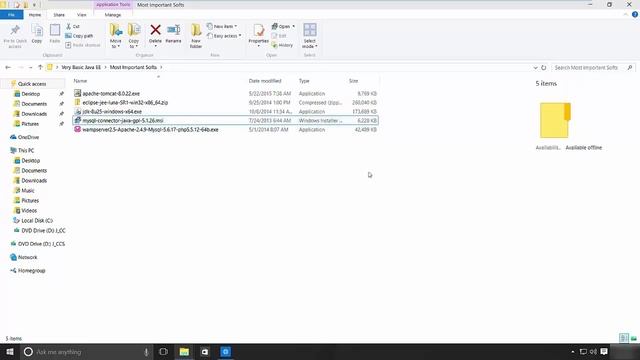Open OneDrive in navigation pane
640x360 pixels.
28,137
